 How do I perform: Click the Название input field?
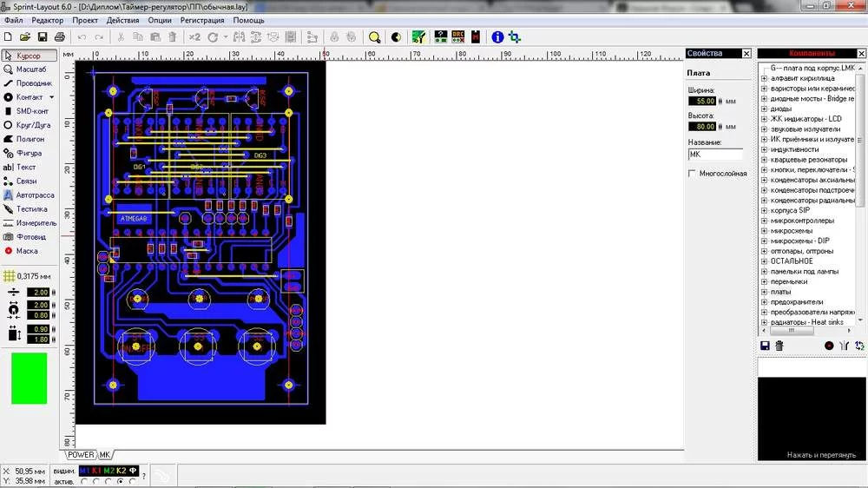(x=714, y=154)
